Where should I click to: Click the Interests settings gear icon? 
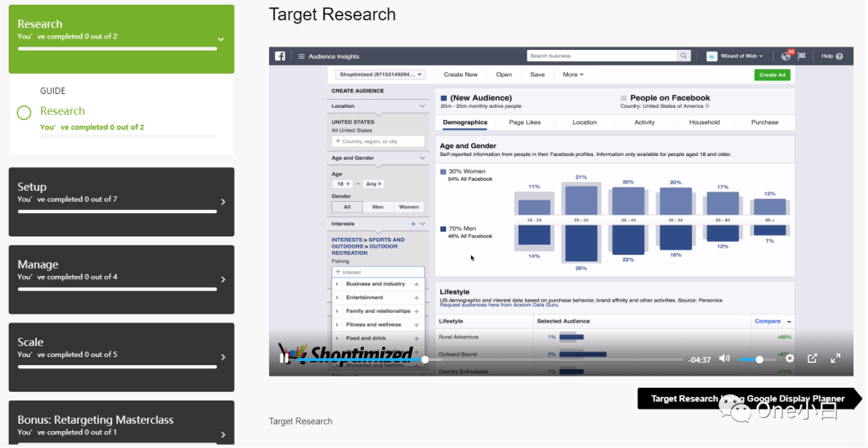point(413,224)
